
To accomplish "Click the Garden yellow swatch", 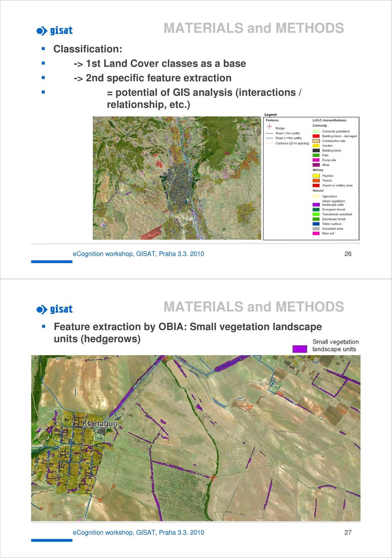I will pos(316,146).
